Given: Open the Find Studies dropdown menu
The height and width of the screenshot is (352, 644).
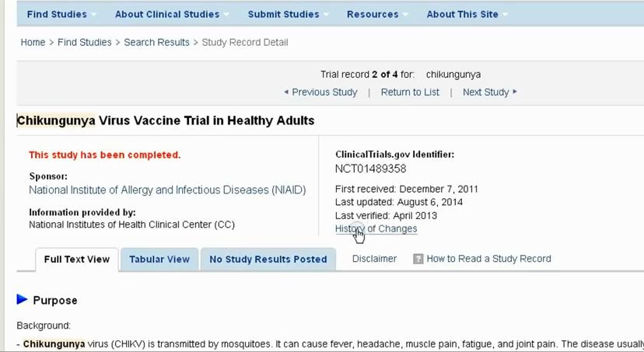Looking at the screenshot, I should point(61,14).
